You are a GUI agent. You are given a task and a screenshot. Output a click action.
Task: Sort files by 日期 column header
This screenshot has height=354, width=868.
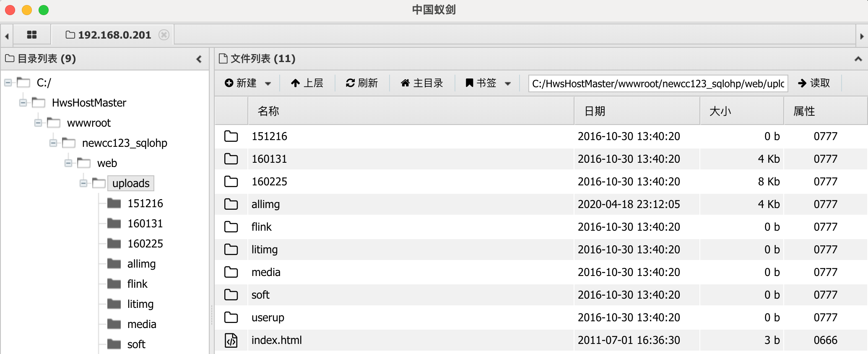(595, 111)
